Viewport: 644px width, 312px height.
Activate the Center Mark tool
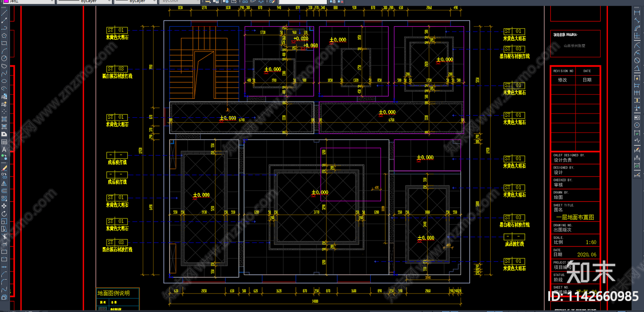point(637,125)
